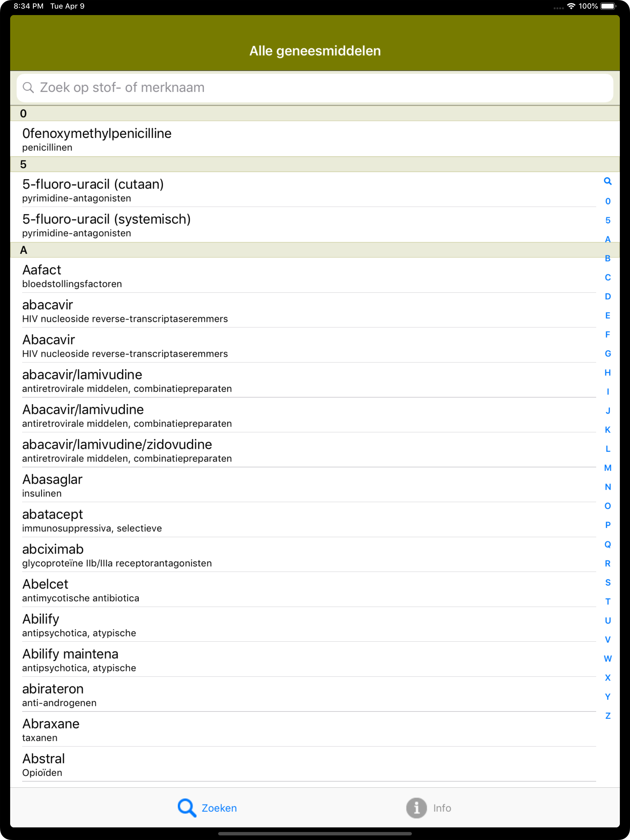Image resolution: width=630 pixels, height=840 pixels.
Task: Jump to section 5 in the index
Action: tap(608, 220)
